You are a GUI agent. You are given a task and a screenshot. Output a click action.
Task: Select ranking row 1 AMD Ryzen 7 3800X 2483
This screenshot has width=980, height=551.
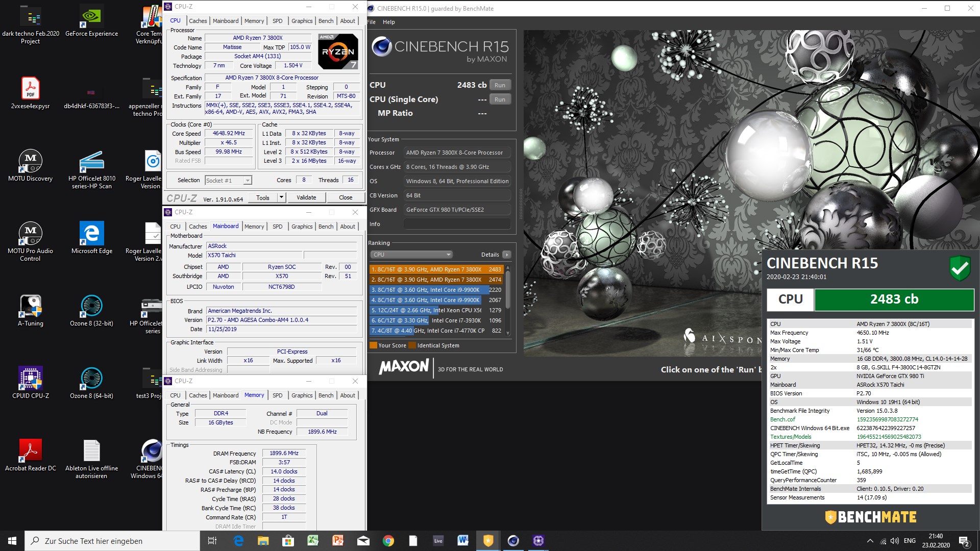tap(436, 269)
